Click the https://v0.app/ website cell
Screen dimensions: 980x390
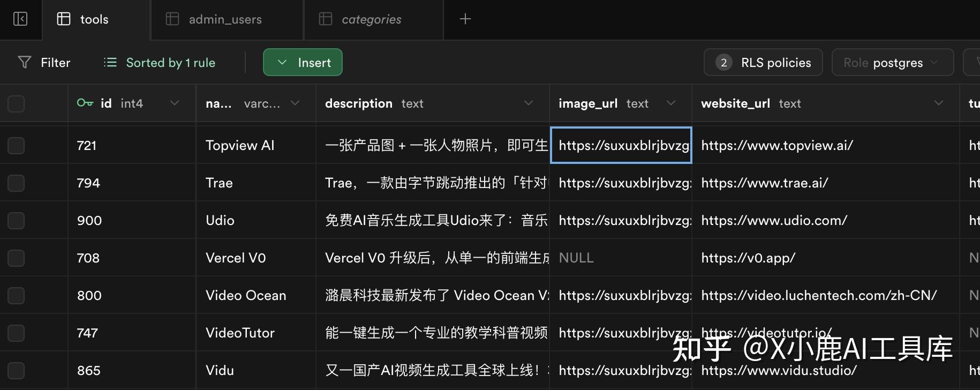[826, 258]
